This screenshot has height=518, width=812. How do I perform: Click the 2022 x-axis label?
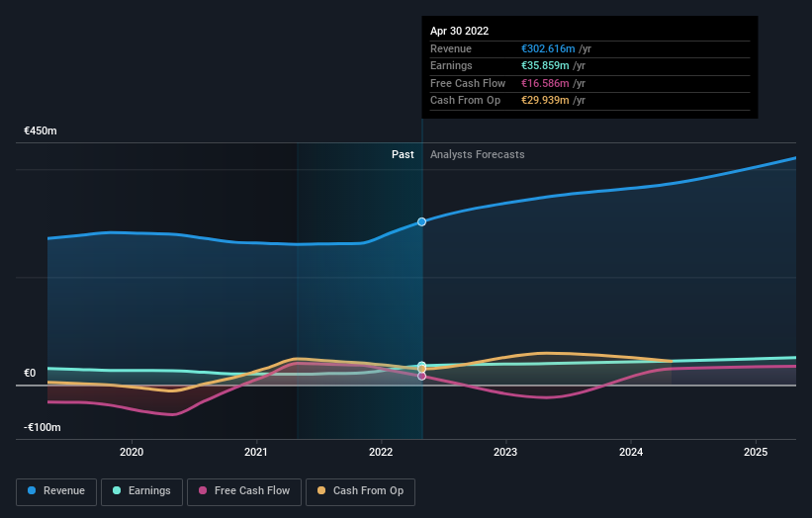pyautogui.click(x=381, y=452)
